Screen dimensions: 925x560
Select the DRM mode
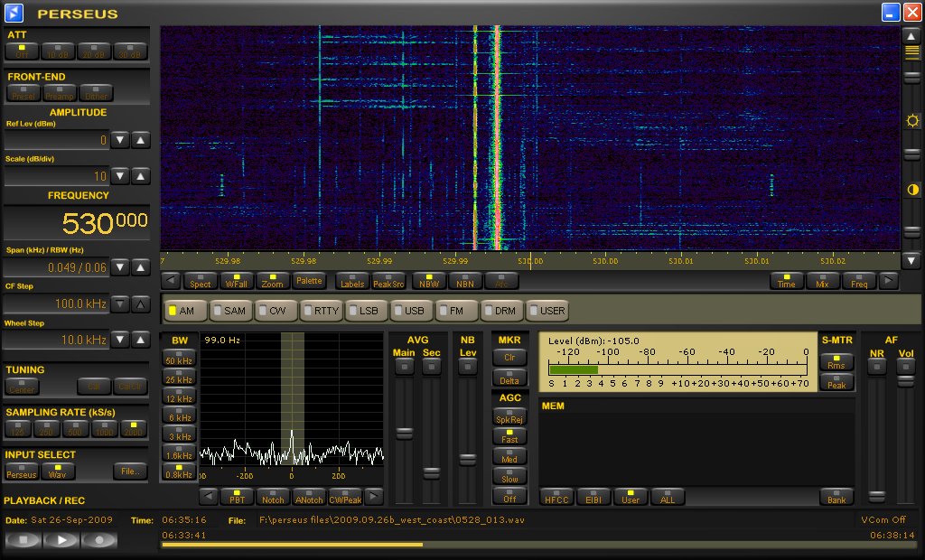pyautogui.click(x=500, y=311)
